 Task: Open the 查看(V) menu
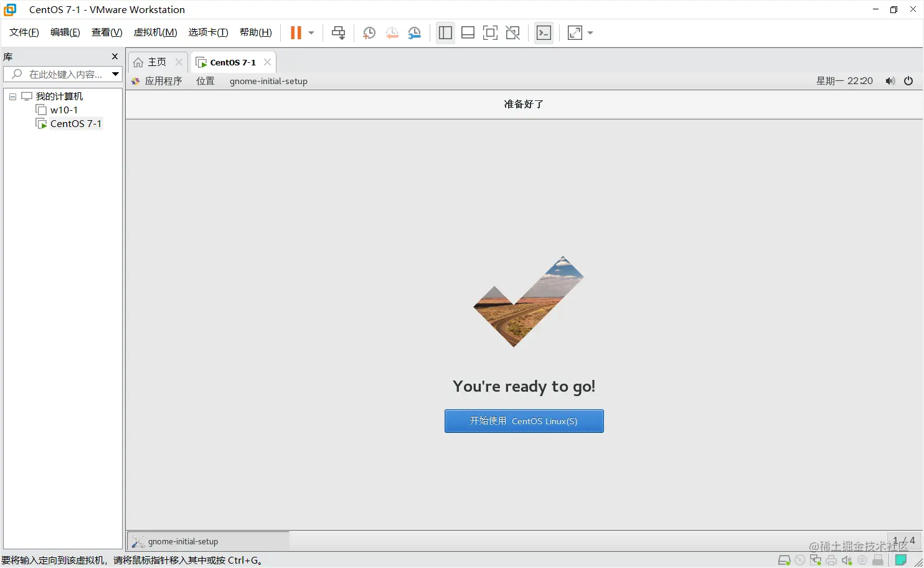tap(107, 32)
